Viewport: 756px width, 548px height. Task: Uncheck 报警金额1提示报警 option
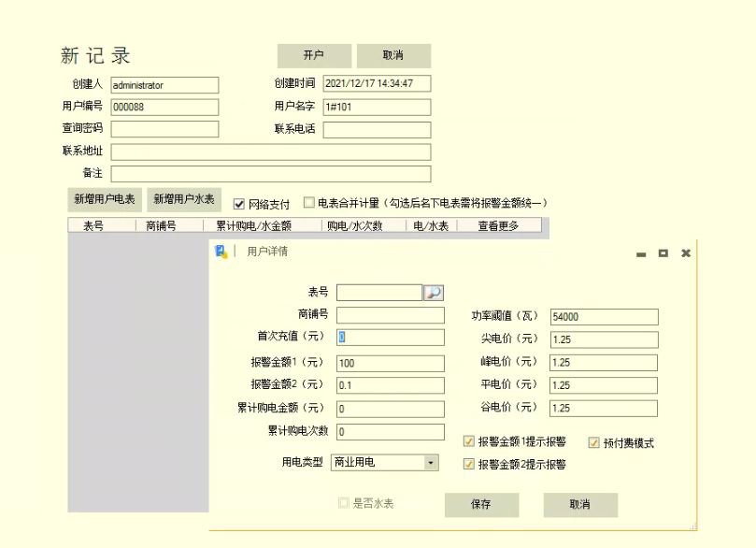(x=469, y=441)
